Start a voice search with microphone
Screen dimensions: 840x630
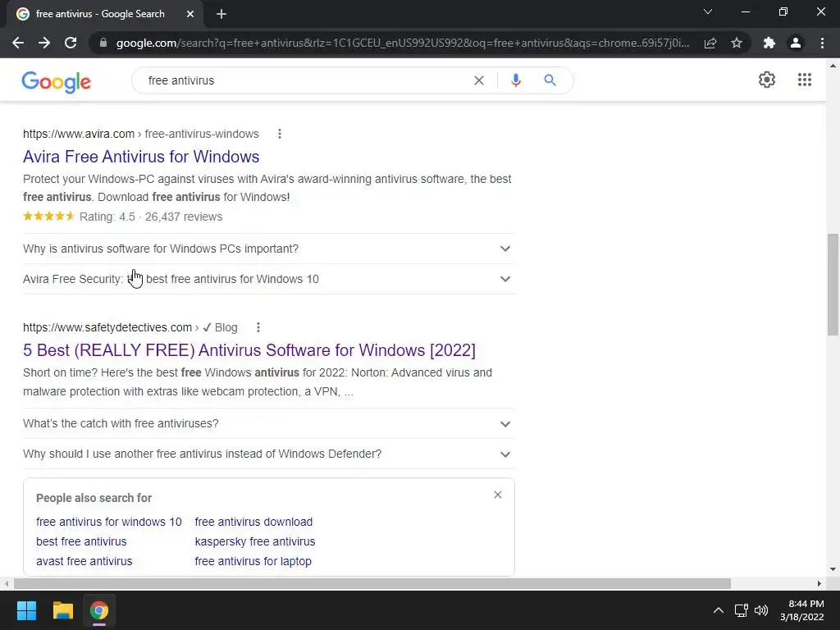516,80
